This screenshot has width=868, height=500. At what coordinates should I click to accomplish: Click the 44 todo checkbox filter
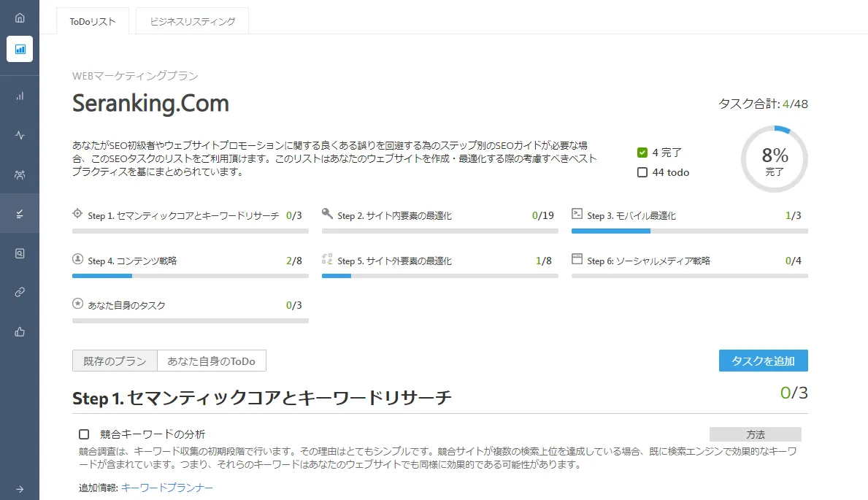coord(642,172)
